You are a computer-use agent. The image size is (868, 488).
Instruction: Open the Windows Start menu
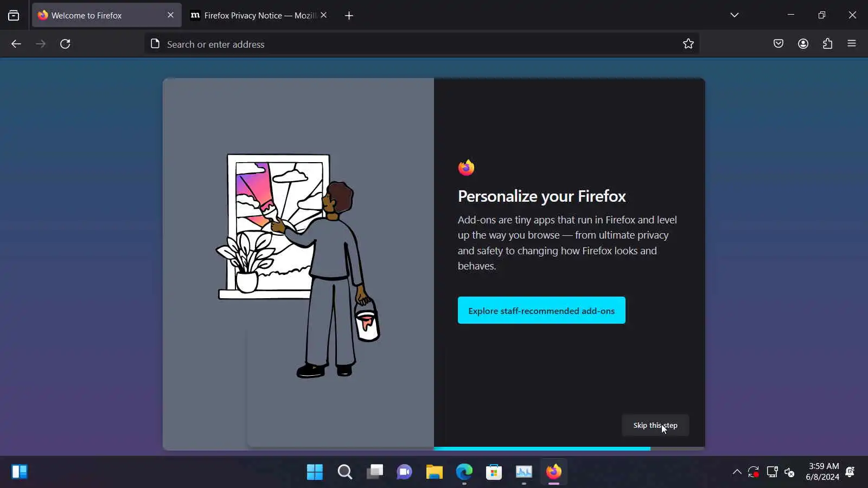315,472
